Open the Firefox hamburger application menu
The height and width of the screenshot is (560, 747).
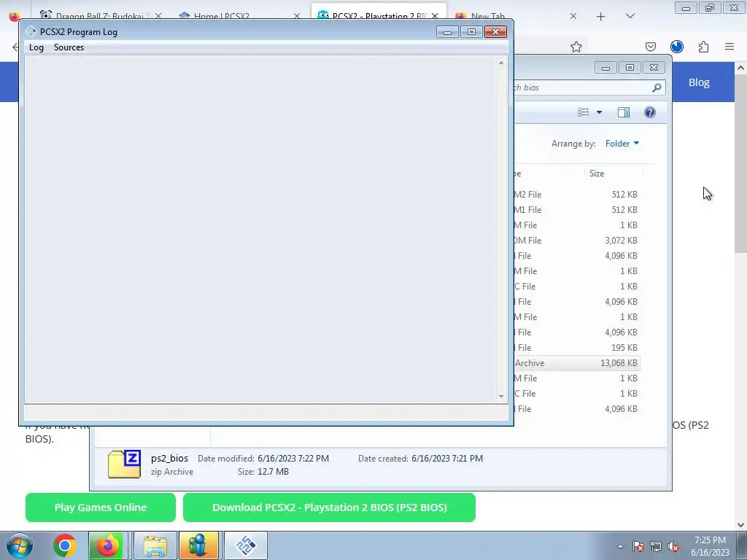[x=729, y=47]
